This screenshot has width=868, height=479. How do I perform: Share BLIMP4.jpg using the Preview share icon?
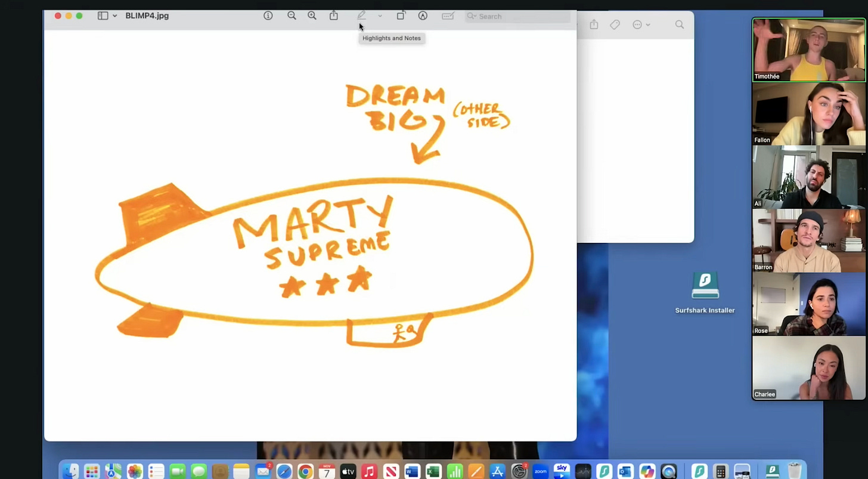pos(334,16)
